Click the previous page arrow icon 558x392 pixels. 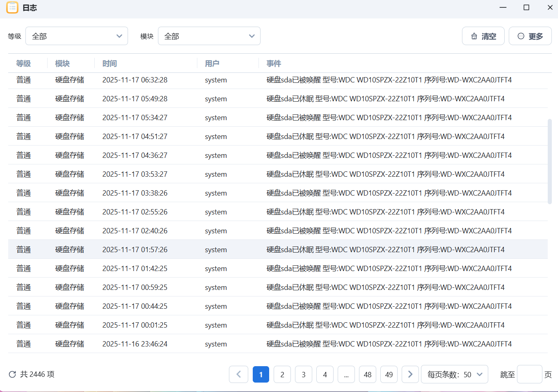238,374
